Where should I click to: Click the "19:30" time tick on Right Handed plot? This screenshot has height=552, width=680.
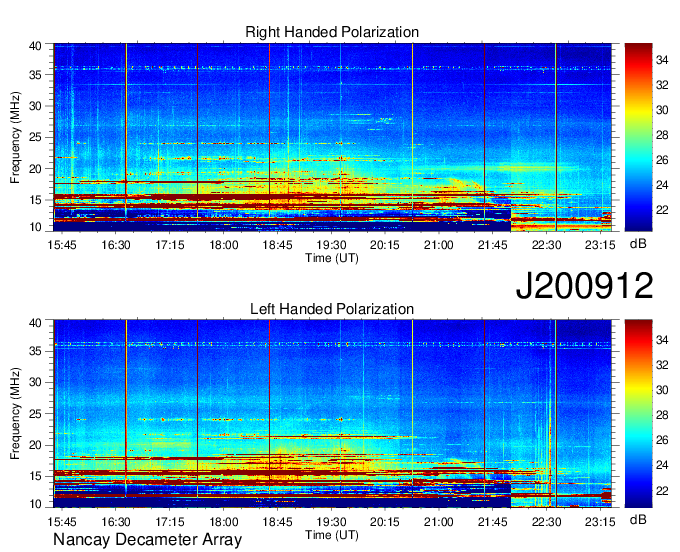click(331, 245)
